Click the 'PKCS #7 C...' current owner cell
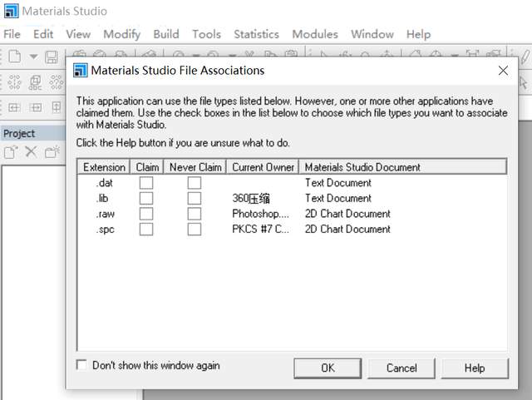 (260, 230)
